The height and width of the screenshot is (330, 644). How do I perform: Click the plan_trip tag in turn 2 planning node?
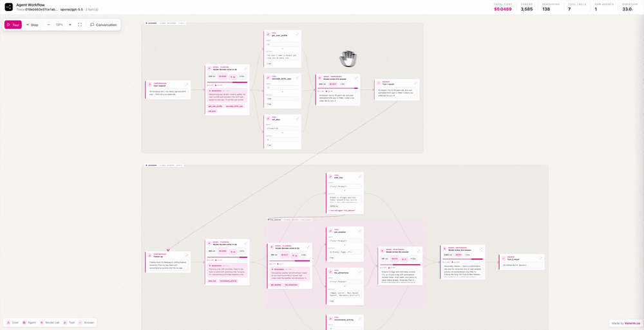pos(213,280)
